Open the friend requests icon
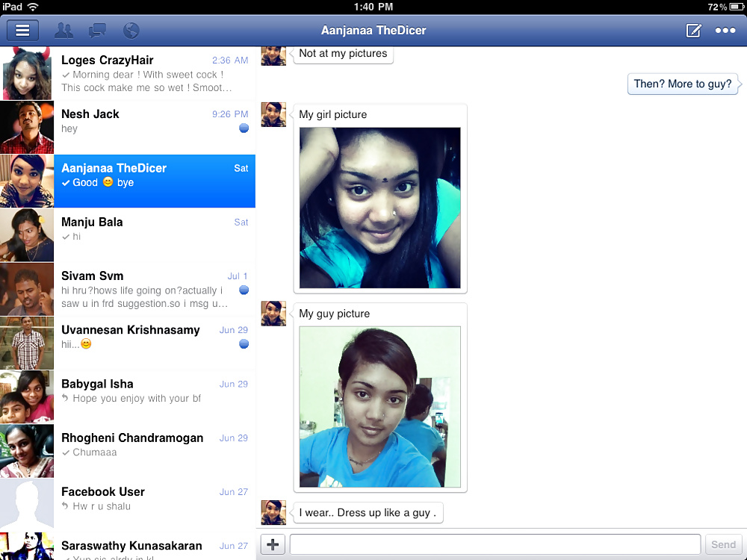This screenshot has width=747, height=560. point(64,31)
